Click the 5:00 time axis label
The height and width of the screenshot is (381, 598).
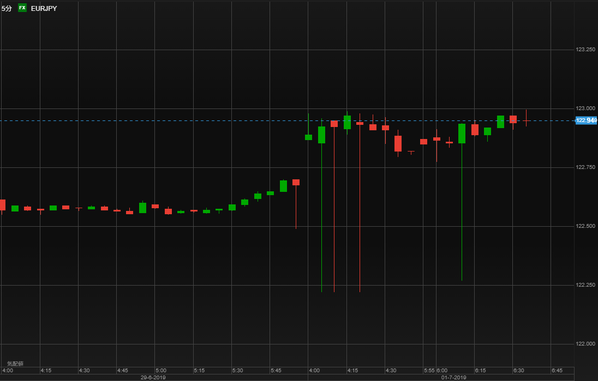(161, 371)
